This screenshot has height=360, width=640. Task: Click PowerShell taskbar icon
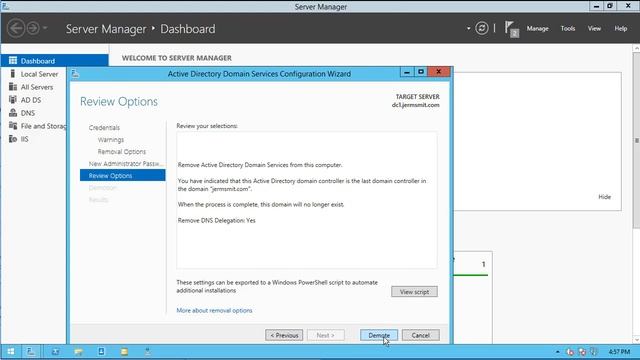(x=56, y=351)
